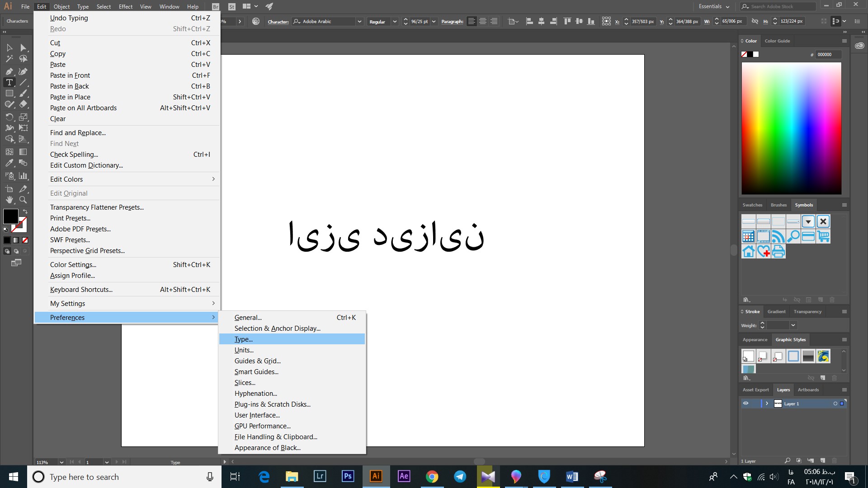Viewport: 868px width, 488px height.
Task: Toggle constrain width and height proportions
Action: (755, 21)
